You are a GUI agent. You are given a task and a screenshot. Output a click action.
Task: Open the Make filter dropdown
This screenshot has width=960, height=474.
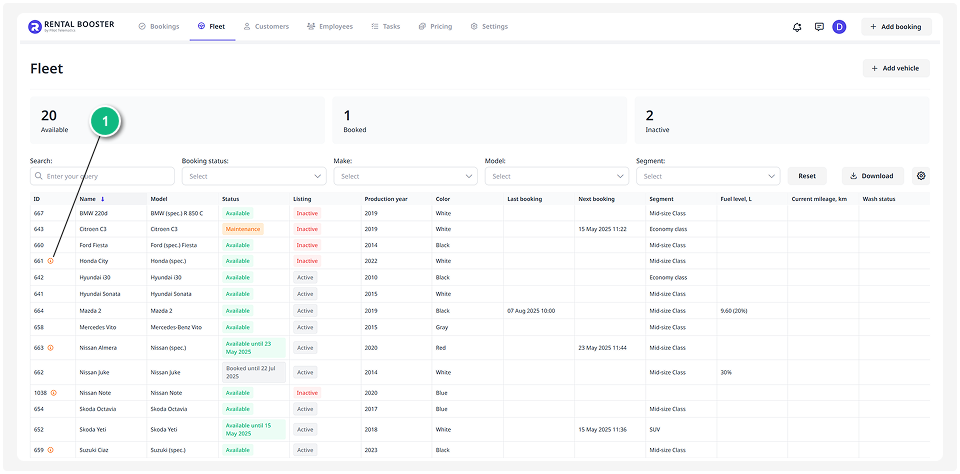coord(405,176)
